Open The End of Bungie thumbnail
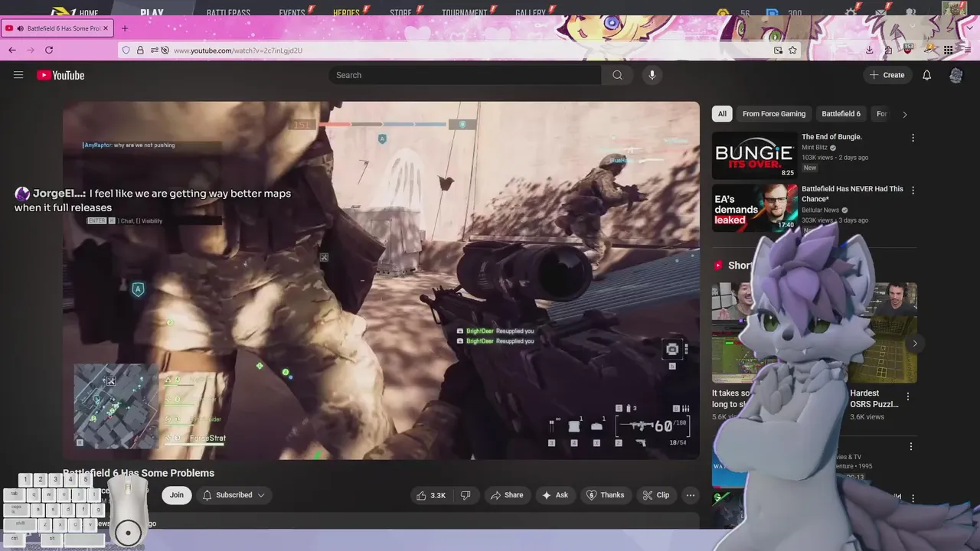This screenshot has width=980, height=551. click(755, 155)
